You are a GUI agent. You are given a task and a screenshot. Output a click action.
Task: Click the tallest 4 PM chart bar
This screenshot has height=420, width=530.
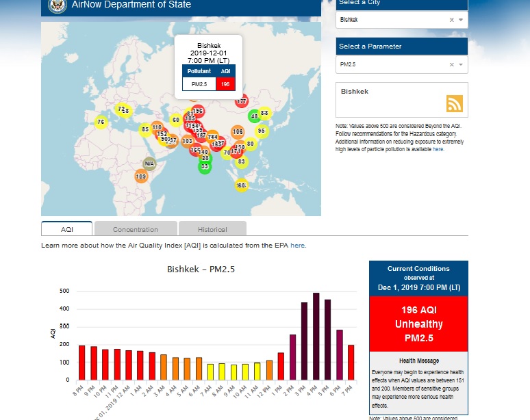pos(316,336)
